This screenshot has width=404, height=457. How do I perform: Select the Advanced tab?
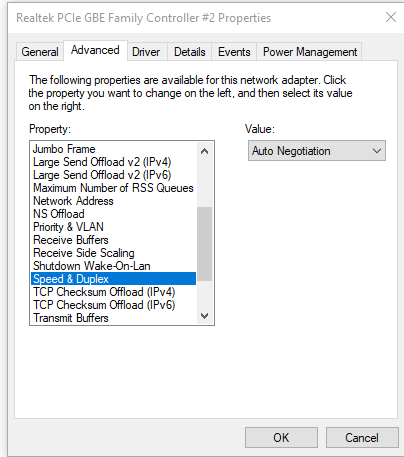coord(95,50)
